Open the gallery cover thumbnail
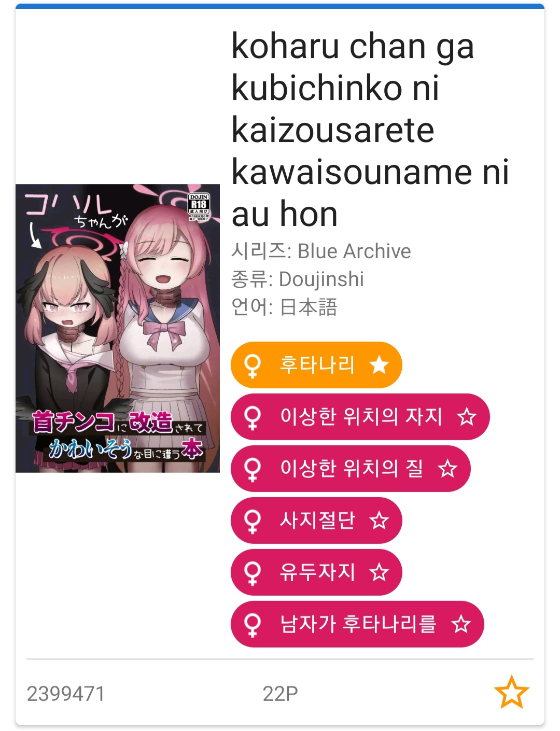The height and width of the screenshot is (731, 560). pyautogui.click(x=118, y=328)
